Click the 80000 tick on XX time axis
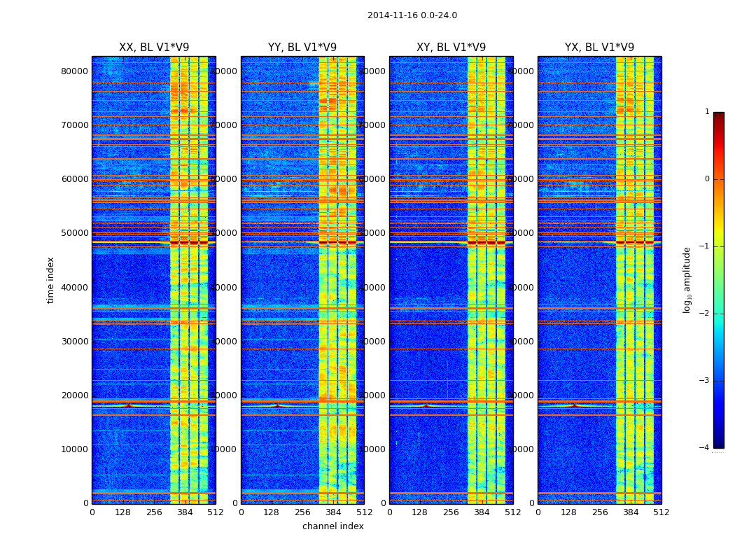Screen dimensions: 735x560 click(74, 71)
